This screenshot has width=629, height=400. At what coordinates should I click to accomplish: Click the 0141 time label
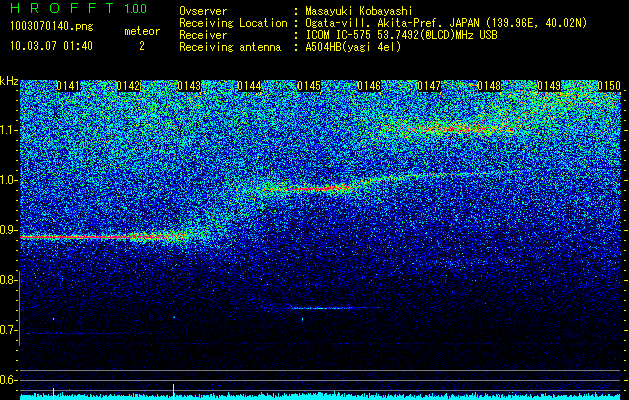[68, 86]
